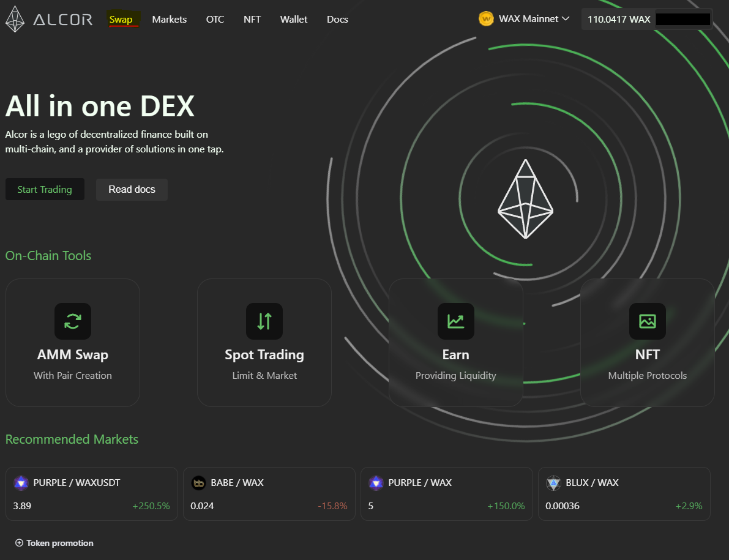This screenshot has height=560, width=729.
Task: Switch to the NFT nav tab
Action: (252, 20)
